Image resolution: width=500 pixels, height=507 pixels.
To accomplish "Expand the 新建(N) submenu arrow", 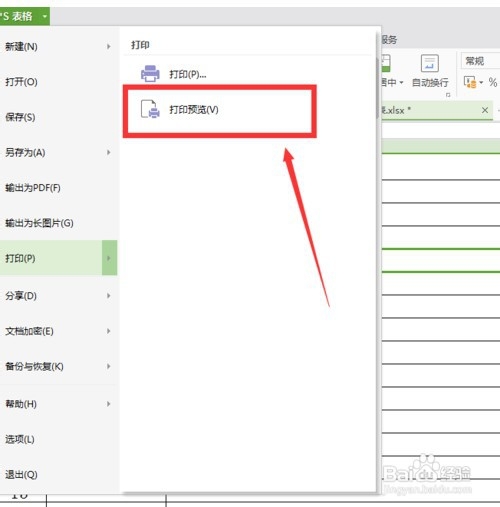I will [109, 46].
